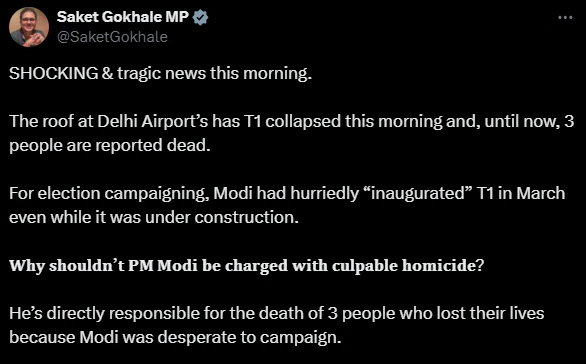
Task: Click the word March in the tweet
Action: pyautogui.click(x=541, y=194)
